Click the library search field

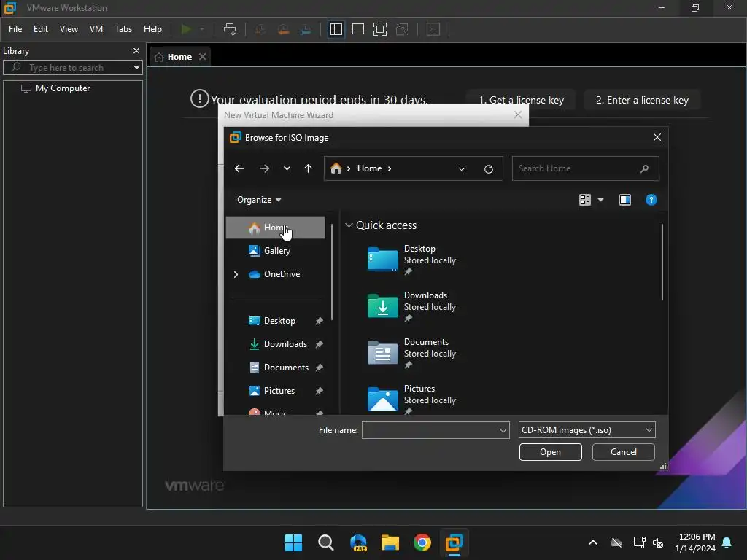coord(71,68)
